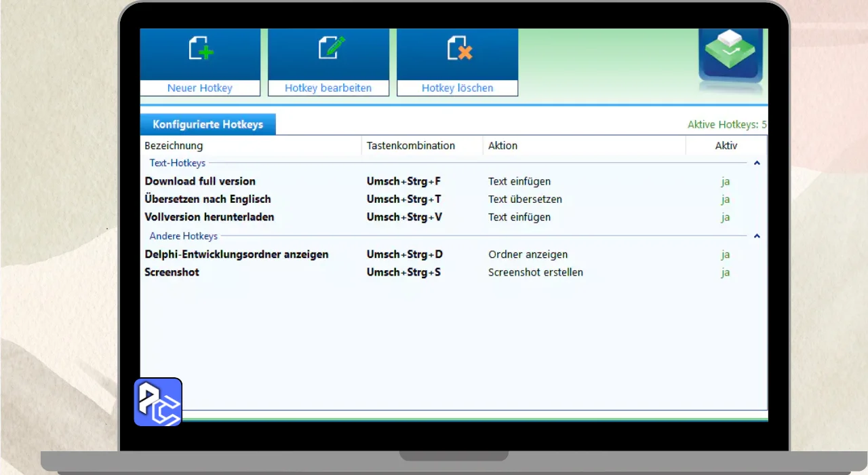Sort by the Aktion column header
The image size is (868, 475).
point(502,146)
